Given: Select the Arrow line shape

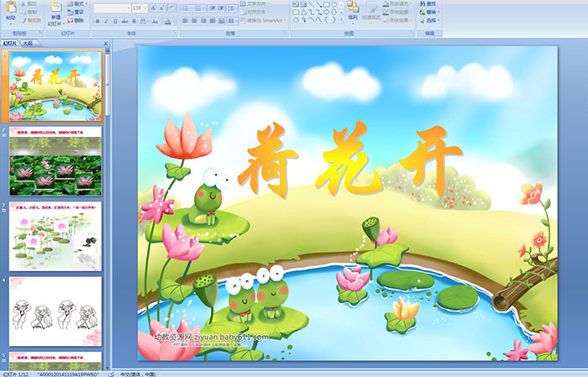Looking at the screenshot, I should point(319,4).
